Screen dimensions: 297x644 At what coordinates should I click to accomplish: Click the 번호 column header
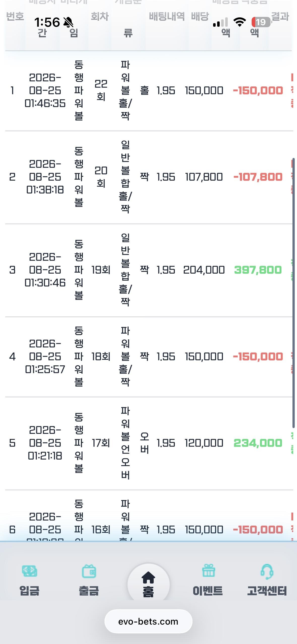pos(15,17)
